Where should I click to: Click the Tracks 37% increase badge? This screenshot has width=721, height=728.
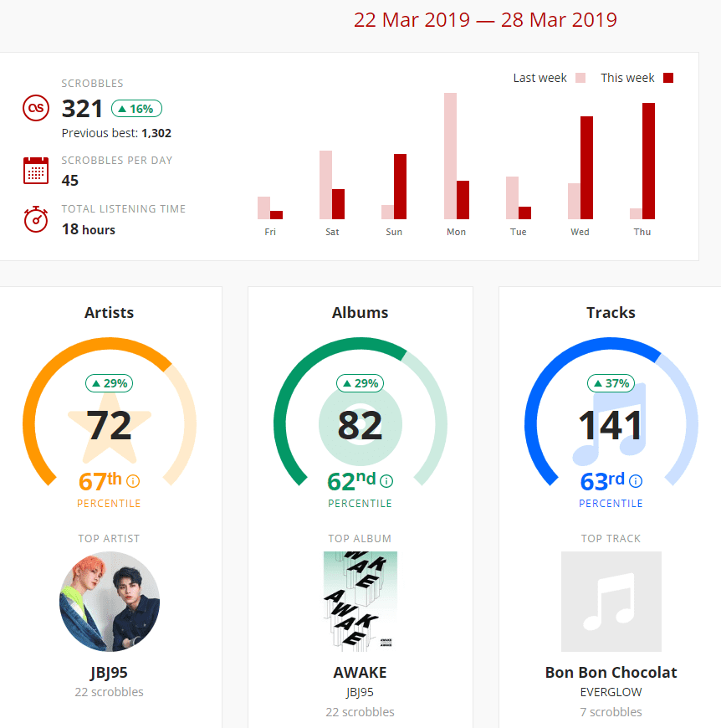point(611,383)
